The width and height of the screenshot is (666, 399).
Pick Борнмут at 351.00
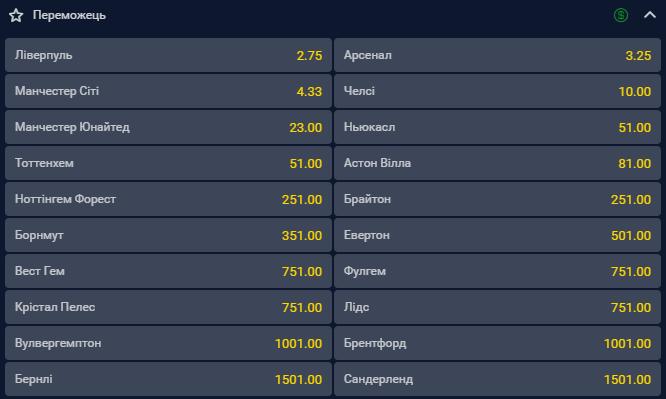(168, 235)
